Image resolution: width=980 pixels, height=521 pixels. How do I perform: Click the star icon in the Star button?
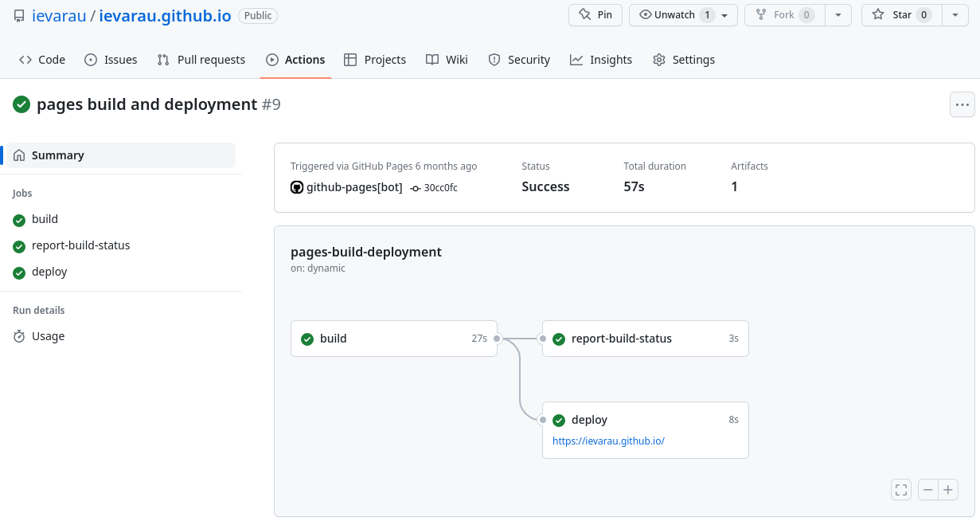(x=878, y=15)
